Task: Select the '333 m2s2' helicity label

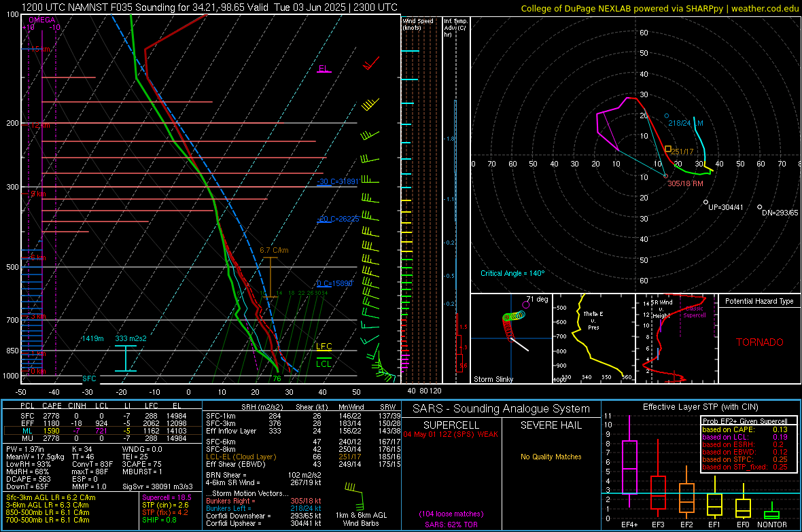Action: point(130,338)
